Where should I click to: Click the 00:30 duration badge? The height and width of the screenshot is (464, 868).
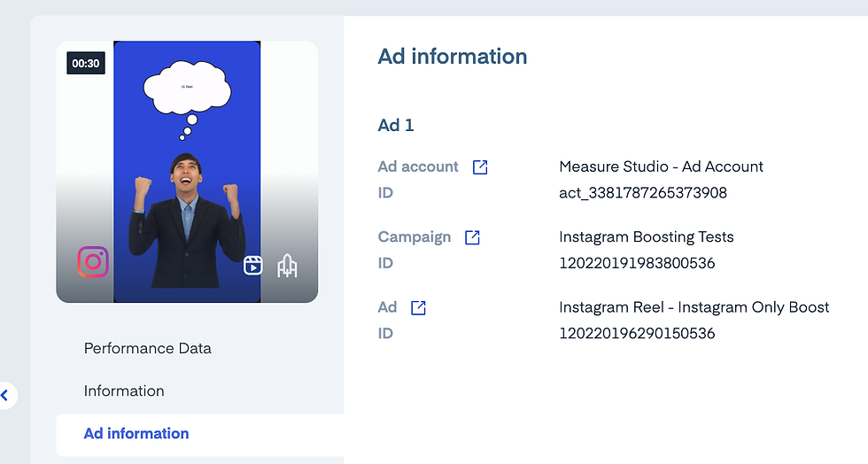(86, 63)
